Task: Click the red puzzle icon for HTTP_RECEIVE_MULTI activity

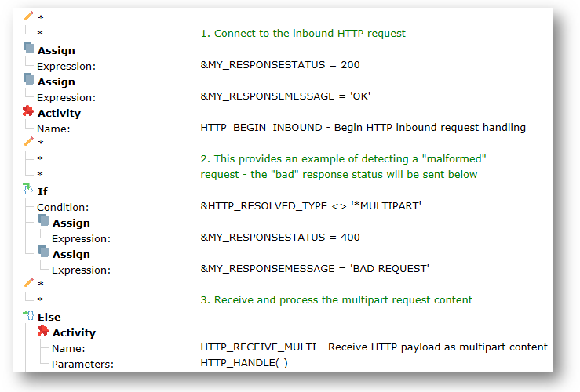Action: 44,332
